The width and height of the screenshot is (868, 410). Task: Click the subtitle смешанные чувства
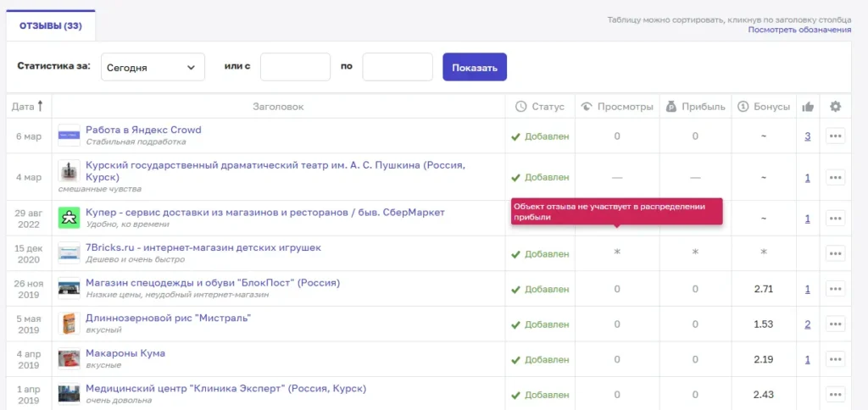pyautogui.click(x=100, y=189)
